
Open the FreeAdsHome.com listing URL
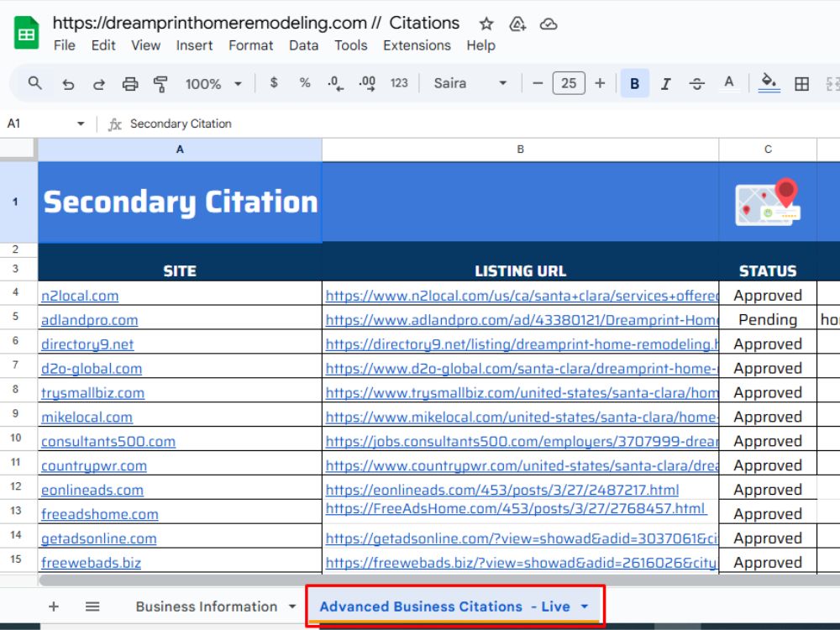pos(516,508)
